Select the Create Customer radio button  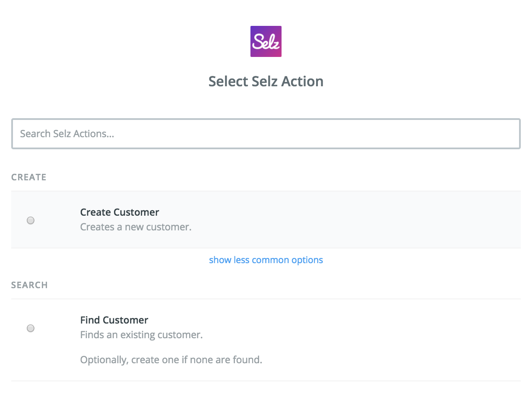(31, 220)
